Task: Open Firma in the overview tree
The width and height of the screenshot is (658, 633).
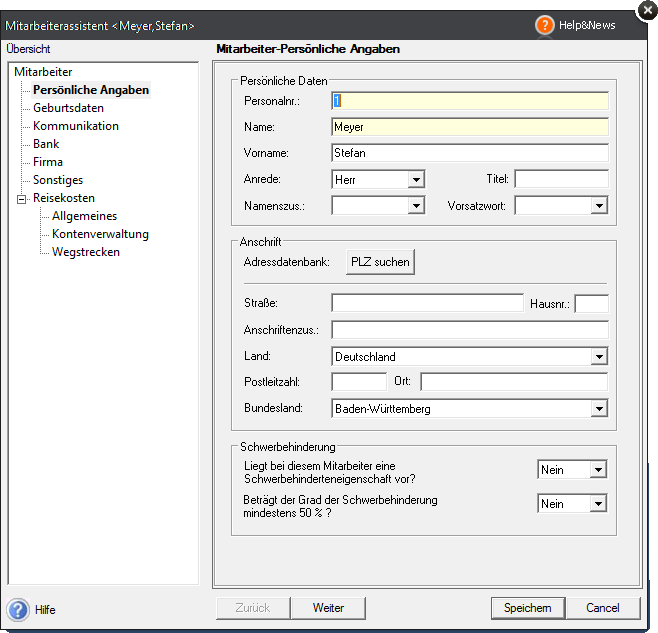Action: (48, 162)
